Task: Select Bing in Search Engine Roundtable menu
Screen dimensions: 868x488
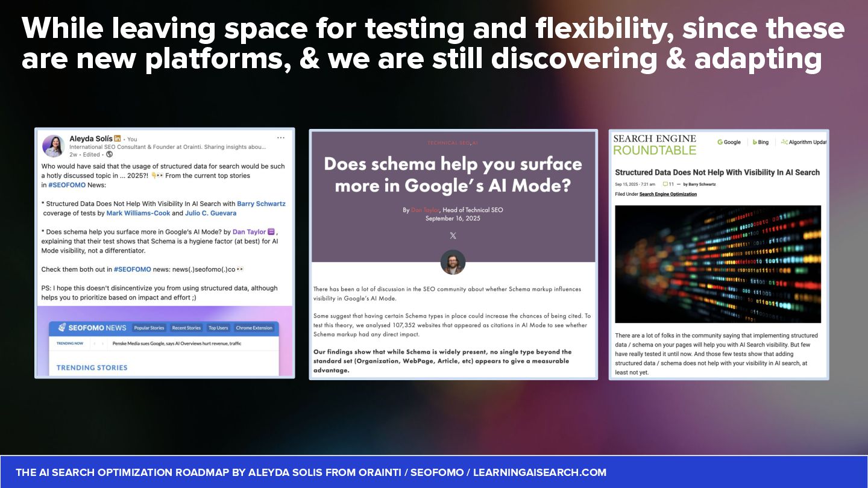Action: click(x=760, y=142)
